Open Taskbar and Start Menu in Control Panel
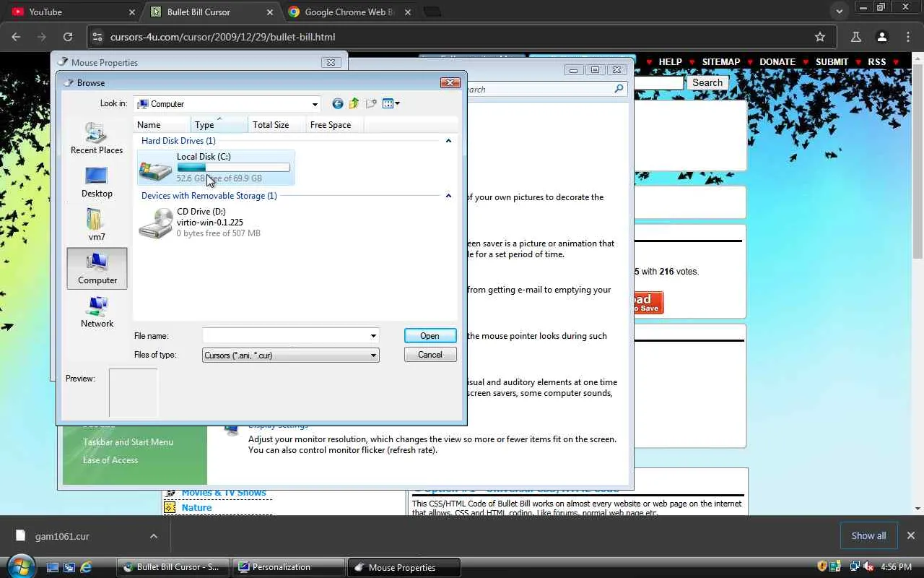Viewport: 924px width, 578px height. 128,442
